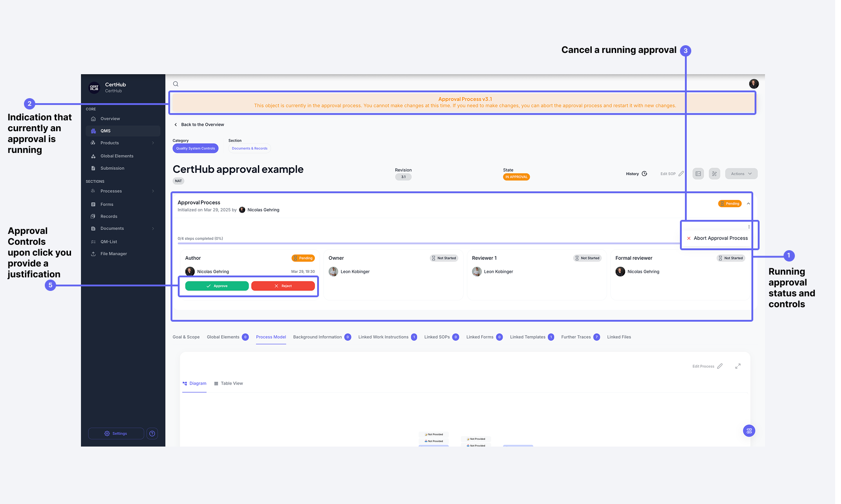The height and width of the screenshot is (504, 841).
Task: Collapse the Approval Process panel
Action: pyautogui.click(x=748, y=204)
